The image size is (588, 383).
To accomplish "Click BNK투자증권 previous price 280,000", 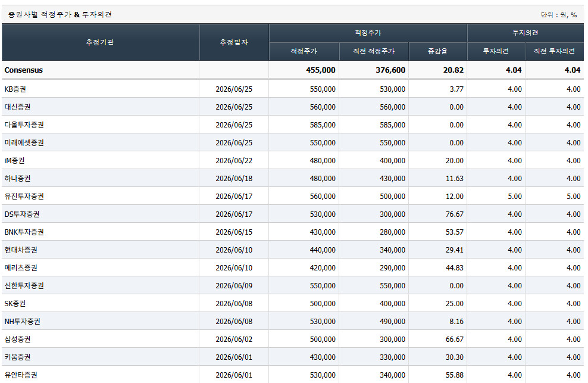I will click(392, 232).
